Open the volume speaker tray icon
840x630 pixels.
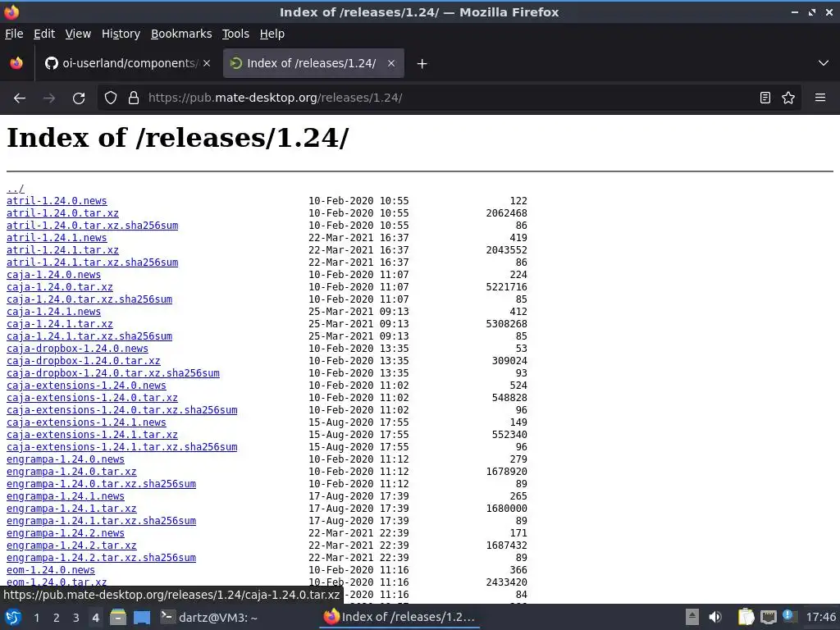coord(715,618)
